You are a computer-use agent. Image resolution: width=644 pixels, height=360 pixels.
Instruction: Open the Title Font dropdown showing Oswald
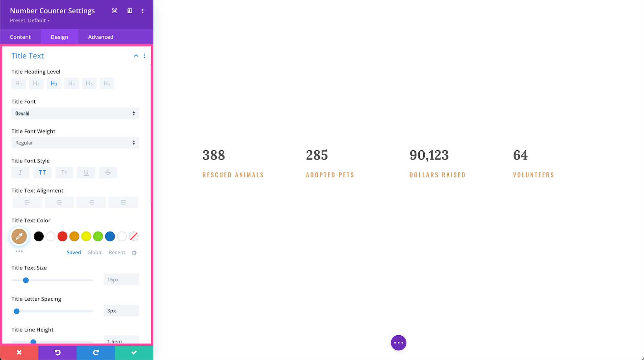(75, 113)
